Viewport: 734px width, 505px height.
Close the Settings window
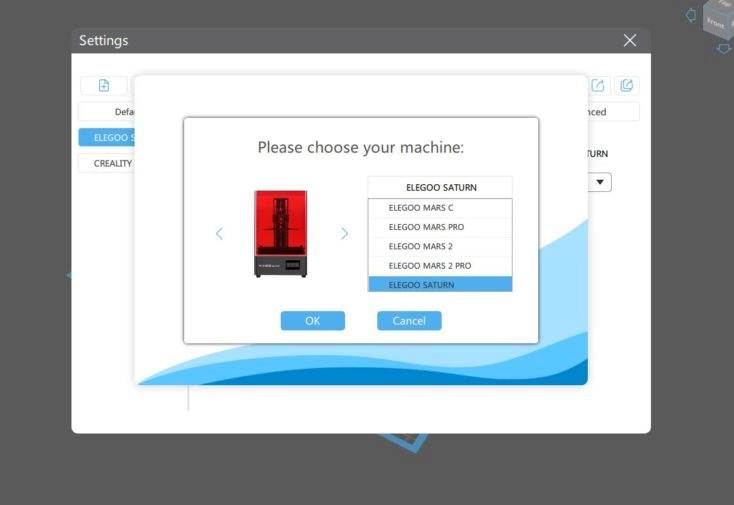(x=630, y=40)
